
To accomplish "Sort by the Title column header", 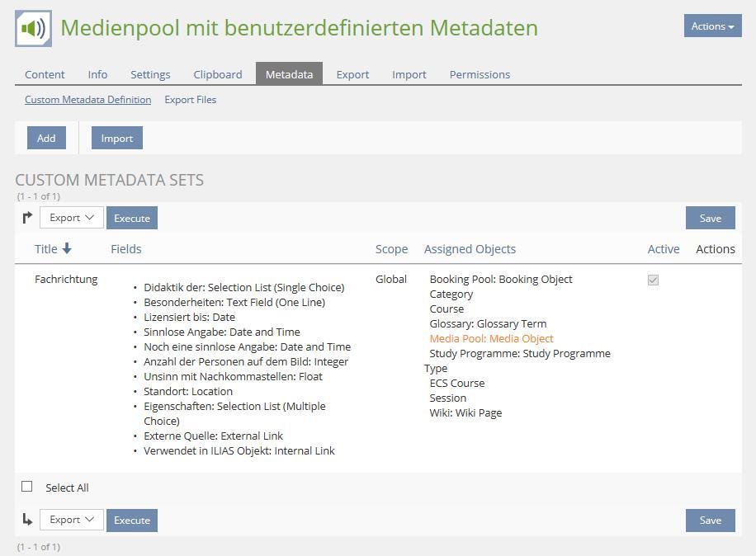I will coord(46,249).
